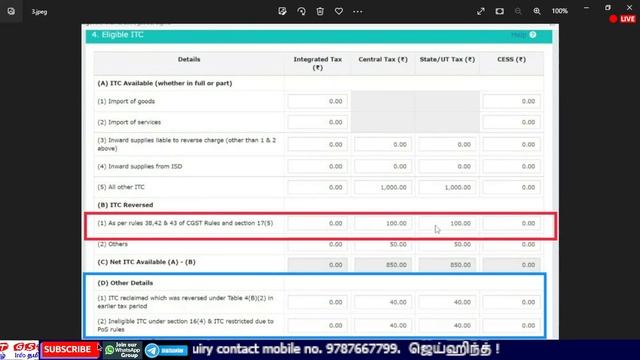Click rules 38,42 & 43 CESS field
This screenshot has width=640, height=360.
(511, 223)
